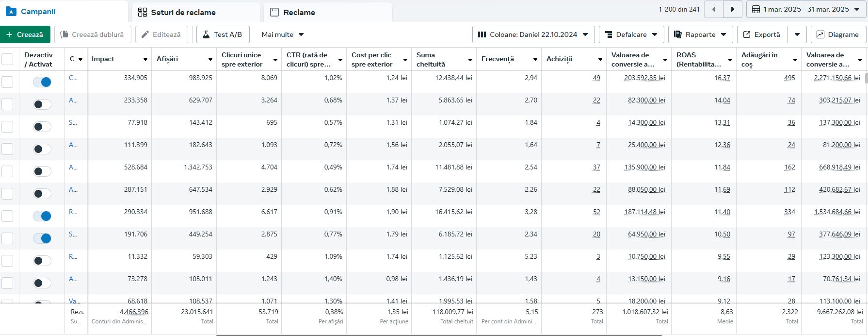The image size is (868, 336).
Task: Open the Defalcare dropdown
Action: pyautogui.click(x=631, y=34)
